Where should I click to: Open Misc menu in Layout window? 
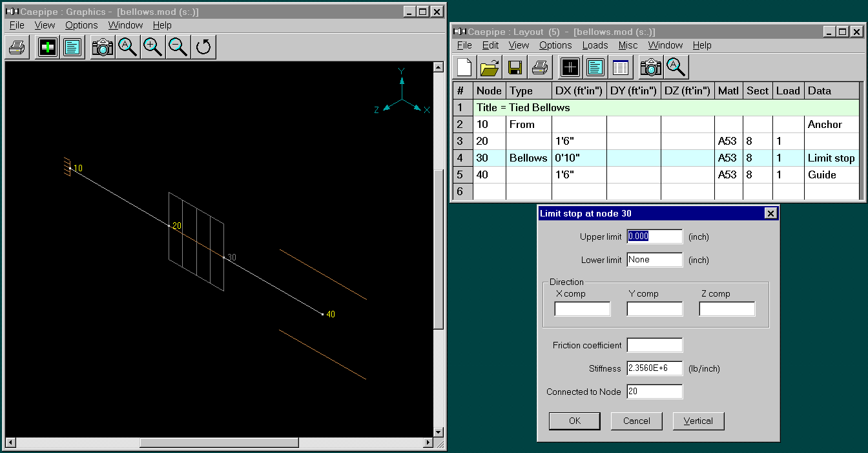click(x=628, y=45)
